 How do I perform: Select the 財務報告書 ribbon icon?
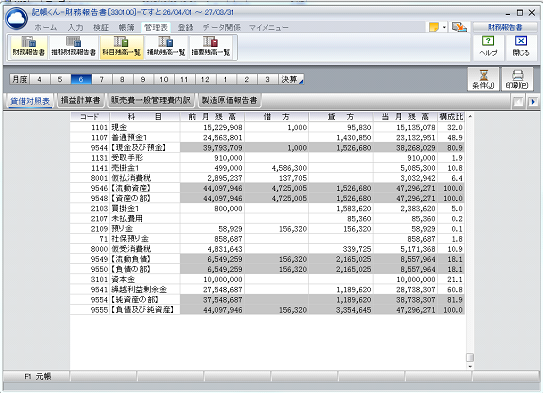click(x=29, y=47)
